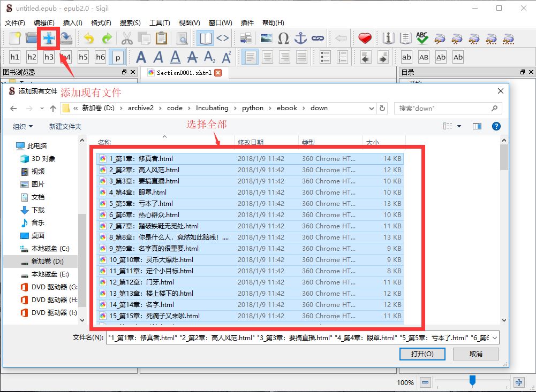Click the Insert Special Character omega icon
This screenshot has width=536, height=392.
283,39
